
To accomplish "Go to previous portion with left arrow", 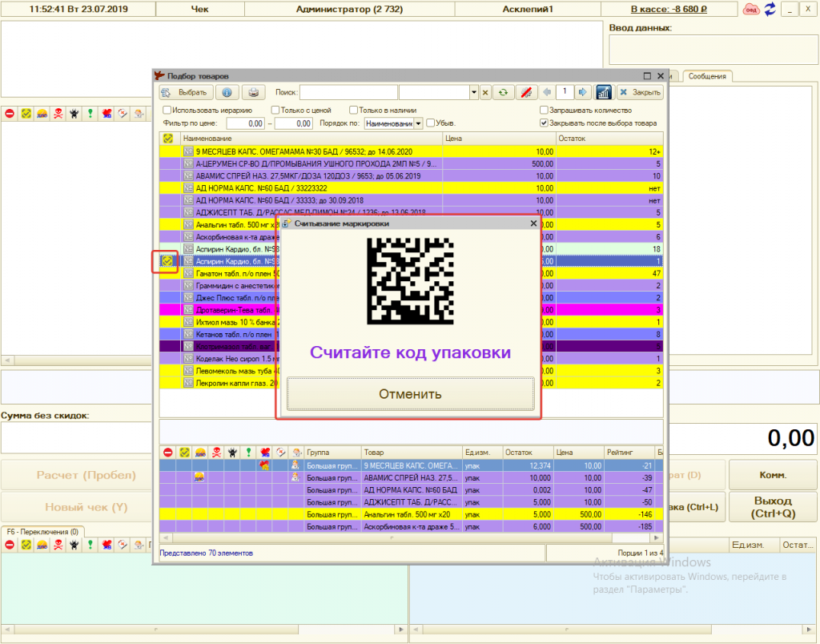I will coord(547,92).
